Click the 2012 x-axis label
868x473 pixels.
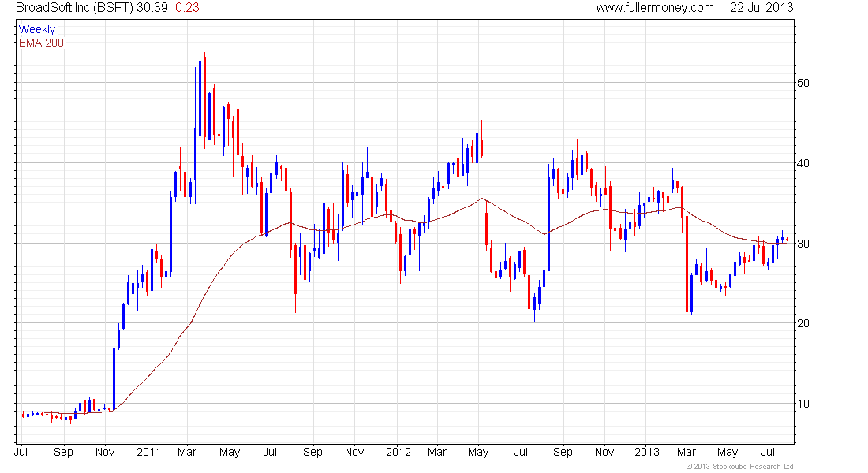pos(398,452)
